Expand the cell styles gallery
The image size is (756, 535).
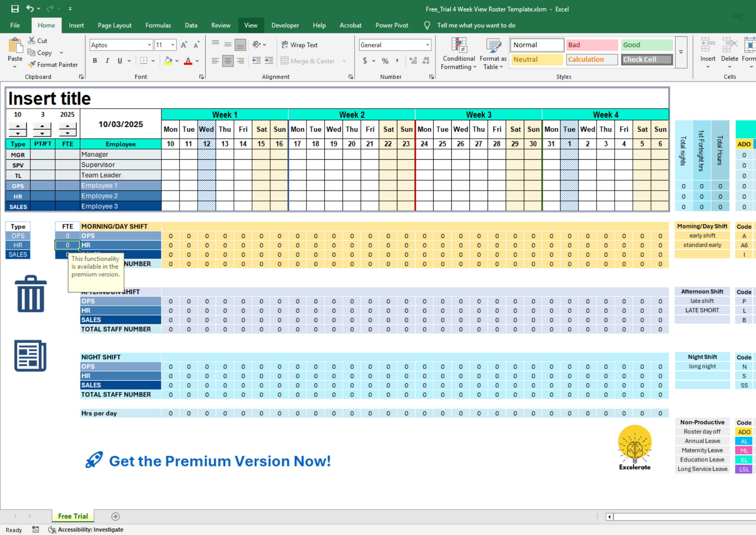coord(681,52)
